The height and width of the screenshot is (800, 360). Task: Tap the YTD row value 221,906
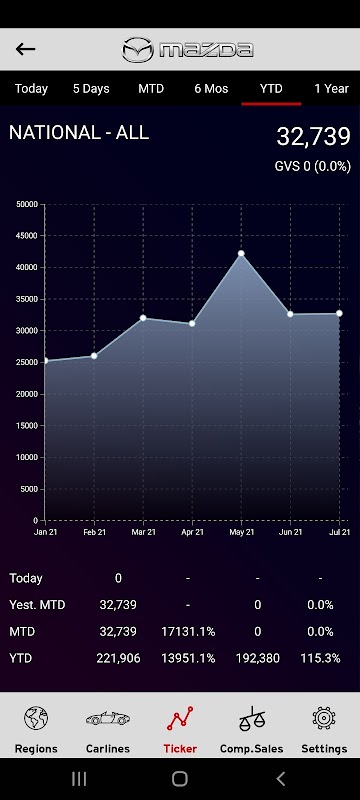click(118, 658)
